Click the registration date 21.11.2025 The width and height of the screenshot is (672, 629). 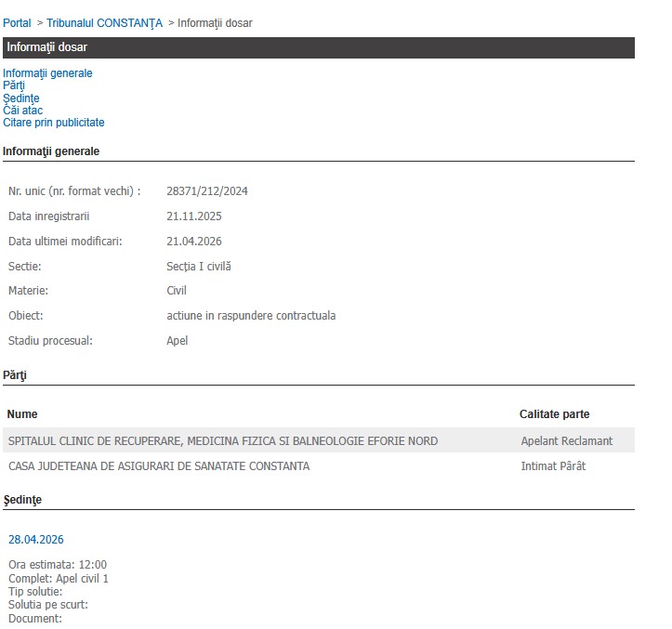[x=194, y=216]
